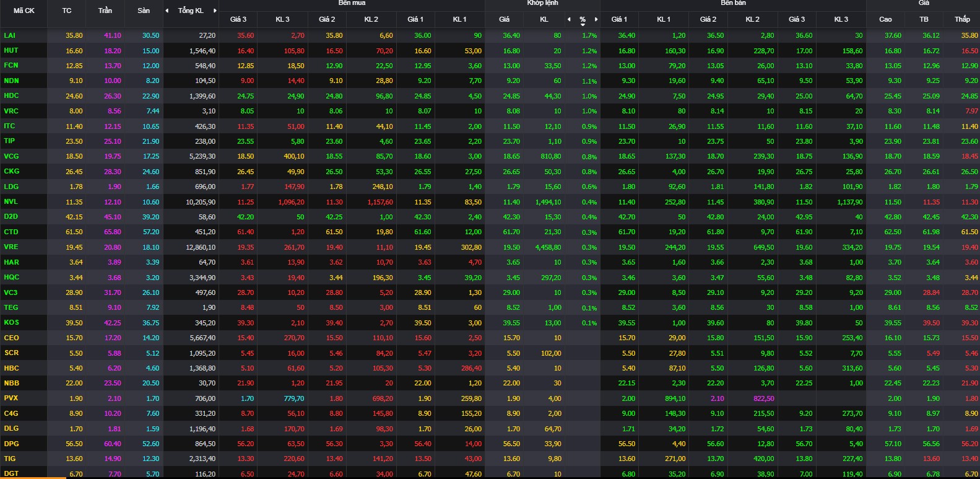The image size is (980, 479).
Task: Open the HDC stock symbol
Action: [11, 95]
